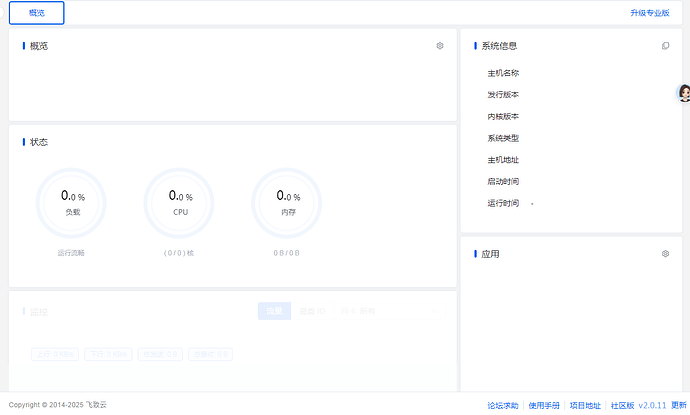Open the 项目地址 project link
The width and height of the screenshot is (690, 415).
point(585,405)
